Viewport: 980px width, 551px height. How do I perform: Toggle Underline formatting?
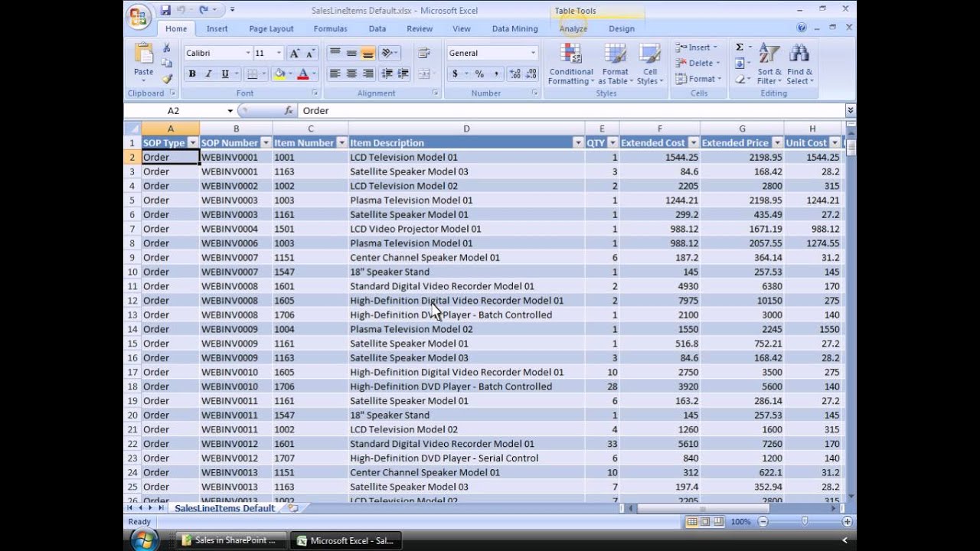pos(225,74)
